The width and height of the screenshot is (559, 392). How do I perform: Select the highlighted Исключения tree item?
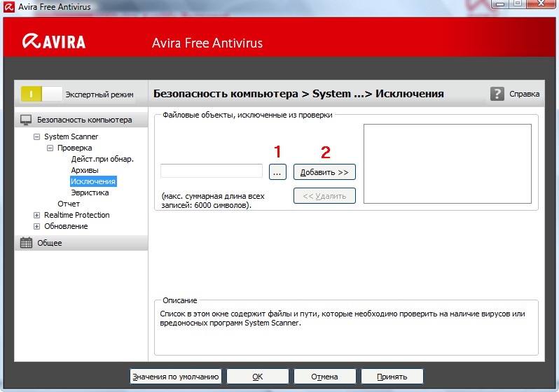point(93,181)
